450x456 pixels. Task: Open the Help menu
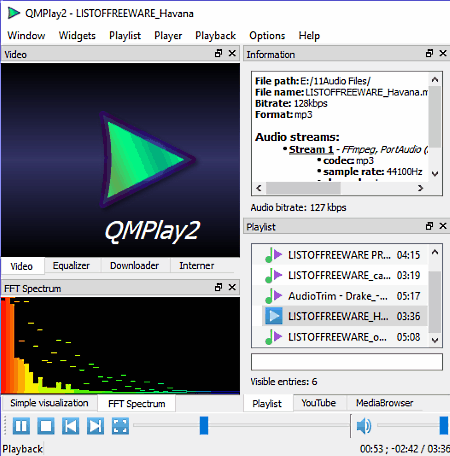point(309,35)
